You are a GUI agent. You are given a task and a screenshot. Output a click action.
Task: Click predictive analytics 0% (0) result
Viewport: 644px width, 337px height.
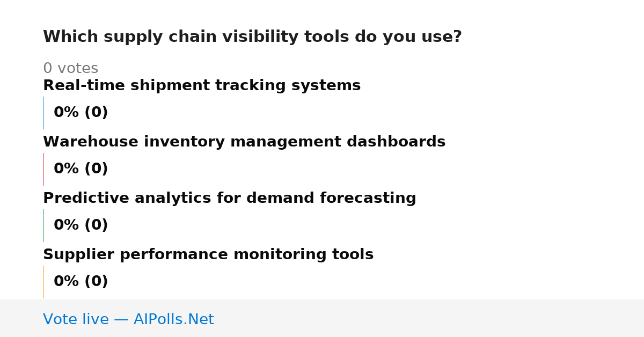pyautogui.click(x=81, y=225)
